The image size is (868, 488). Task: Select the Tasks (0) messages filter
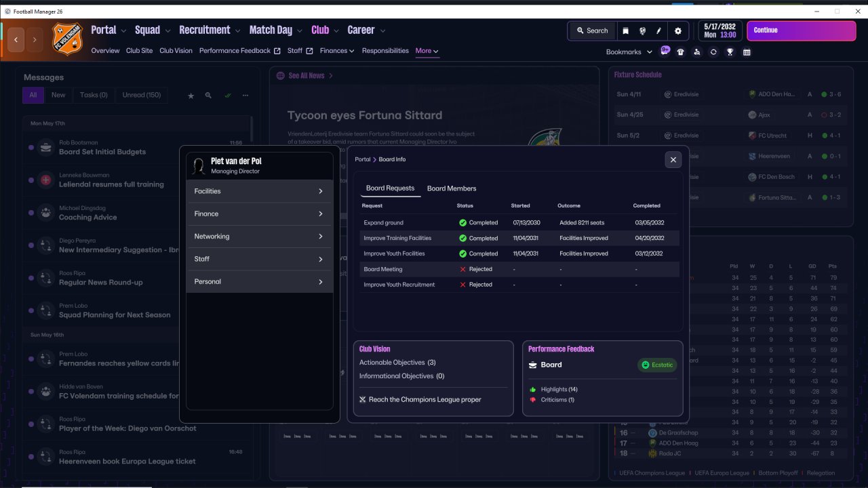tap(94, 95)
